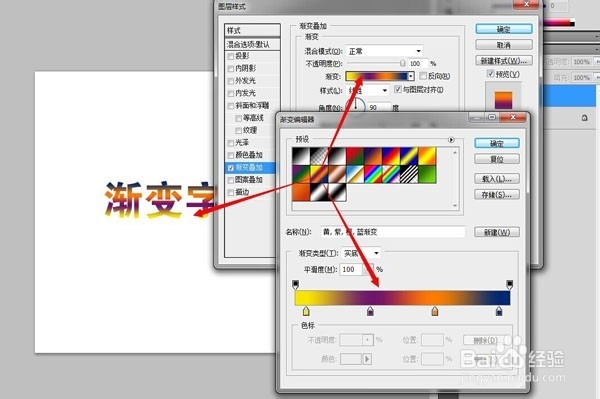The image size is (600, 399).
Task: Select the 等高线 contour sub-item
Action: [253, 118]
